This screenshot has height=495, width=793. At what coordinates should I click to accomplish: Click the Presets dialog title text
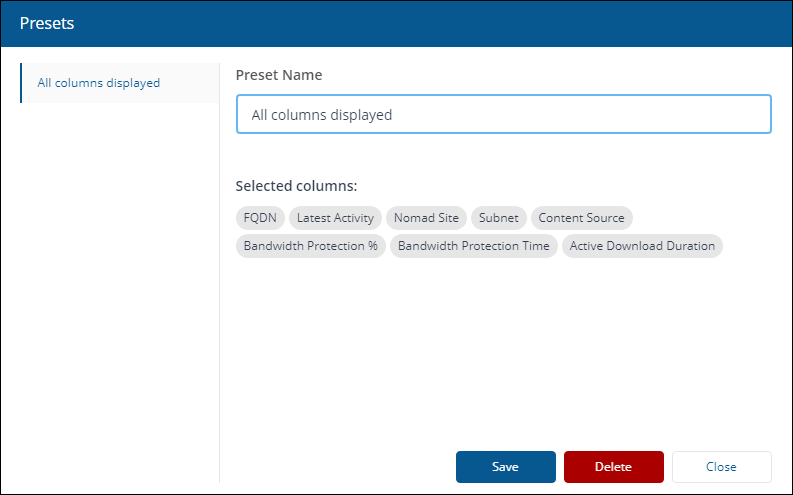pos(47,22)
